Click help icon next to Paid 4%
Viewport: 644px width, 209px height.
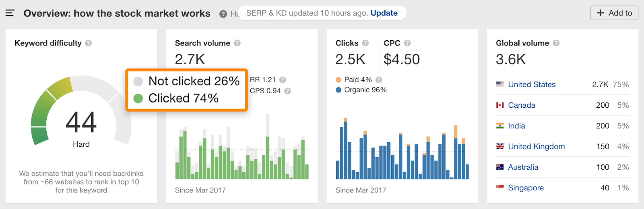coord(379,80)
